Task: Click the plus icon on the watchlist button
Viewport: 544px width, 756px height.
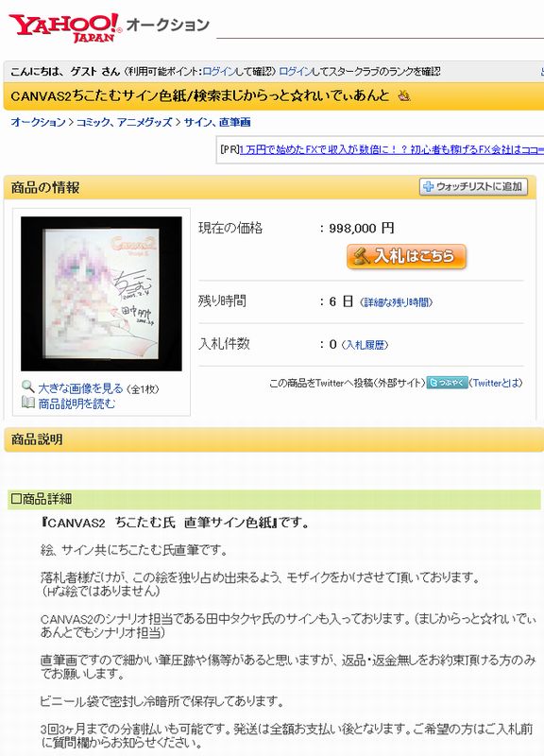Action: click(428, 187)
